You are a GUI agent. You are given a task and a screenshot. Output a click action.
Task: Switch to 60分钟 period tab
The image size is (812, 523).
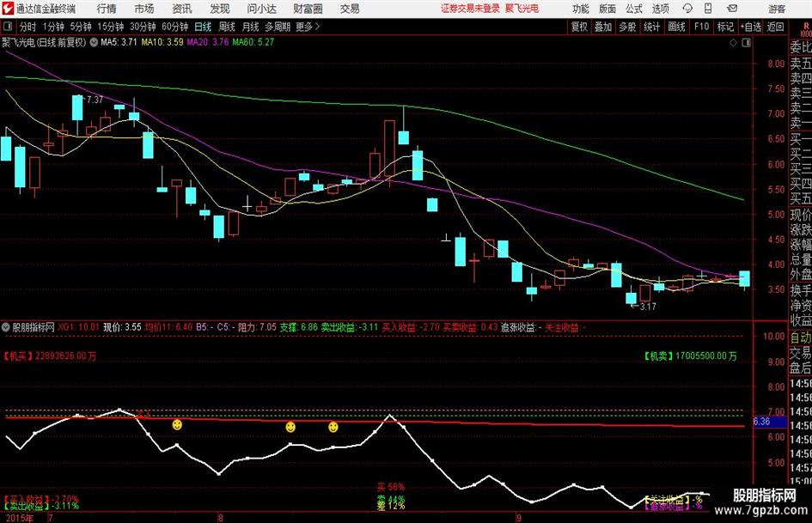click(x=175, y=27)
